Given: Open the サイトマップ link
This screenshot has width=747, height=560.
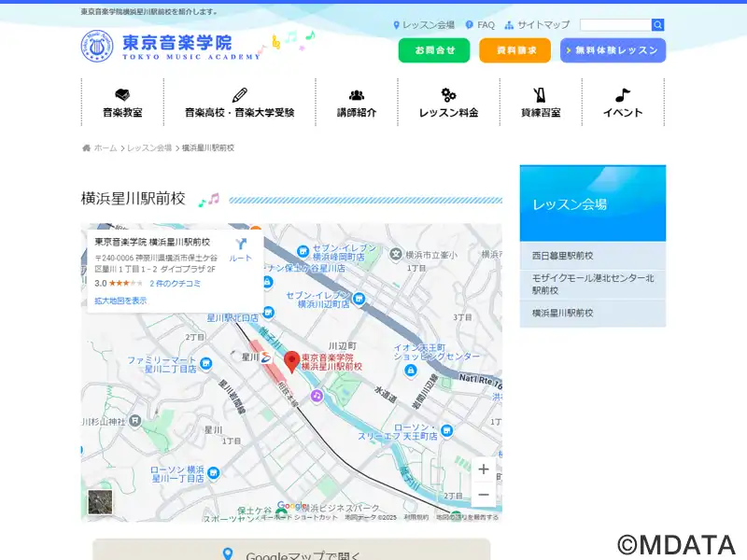Looking at the screenshot, I should point(537,25).
